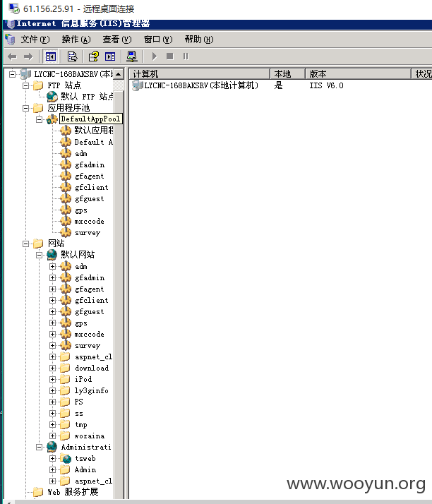Click the Forward arrow toolbar icon
432x504 pixels.
click(x=28, y=56)
